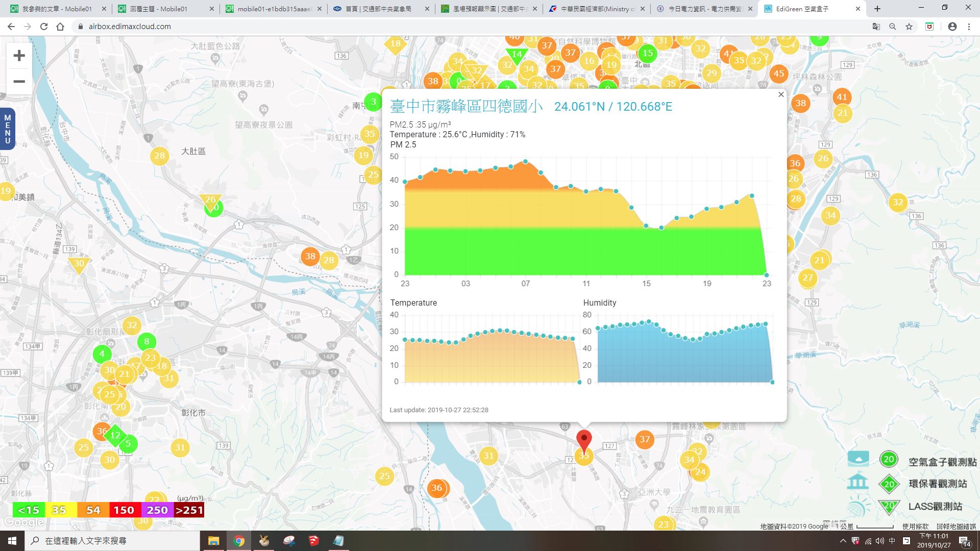Click the Last update timestamp text
Screen dimensions: 980x551
point(439,410)
